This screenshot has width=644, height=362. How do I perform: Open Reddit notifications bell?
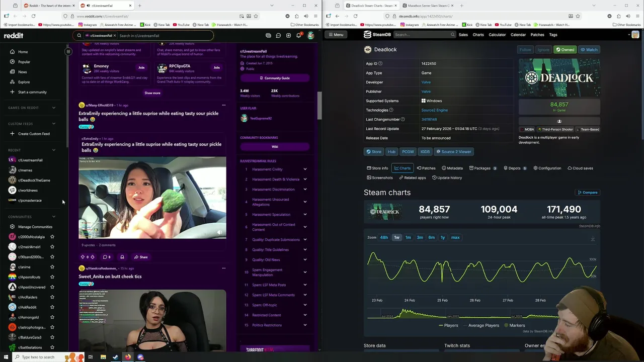click(298, 36)
